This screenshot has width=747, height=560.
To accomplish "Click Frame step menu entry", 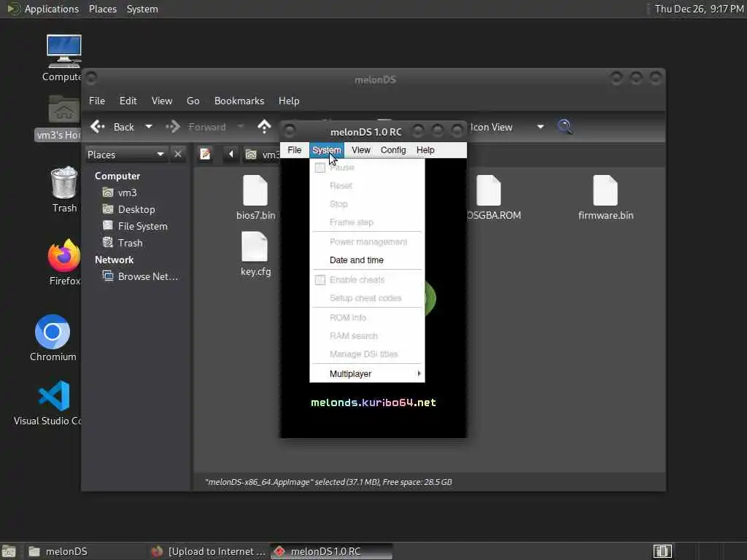I will [368, 222].
